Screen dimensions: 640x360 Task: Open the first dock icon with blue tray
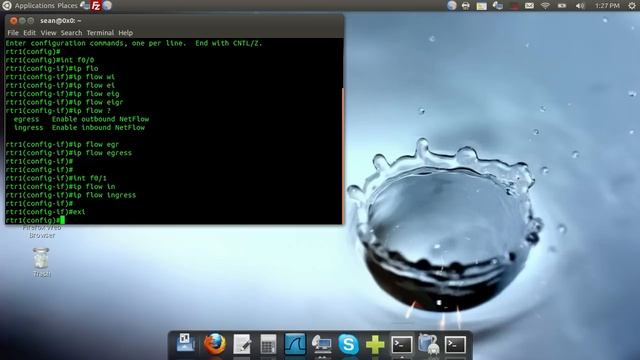pyautogui.click(x=185, y=342)
